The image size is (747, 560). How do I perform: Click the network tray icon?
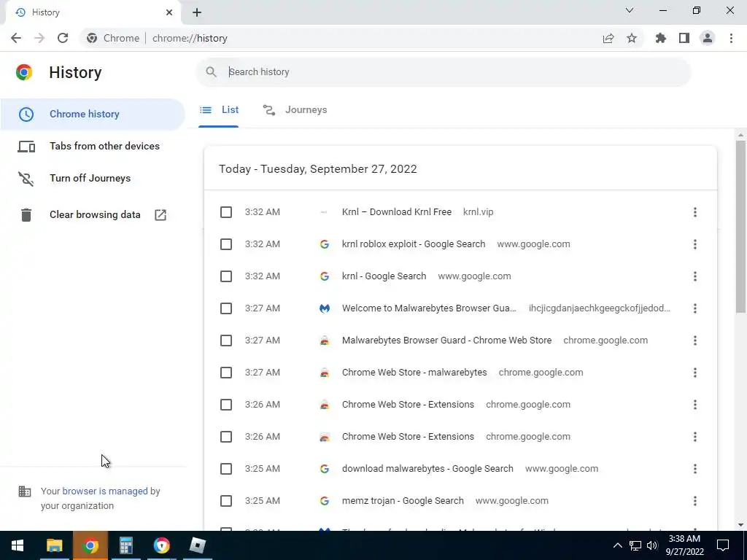pos(635,545)
